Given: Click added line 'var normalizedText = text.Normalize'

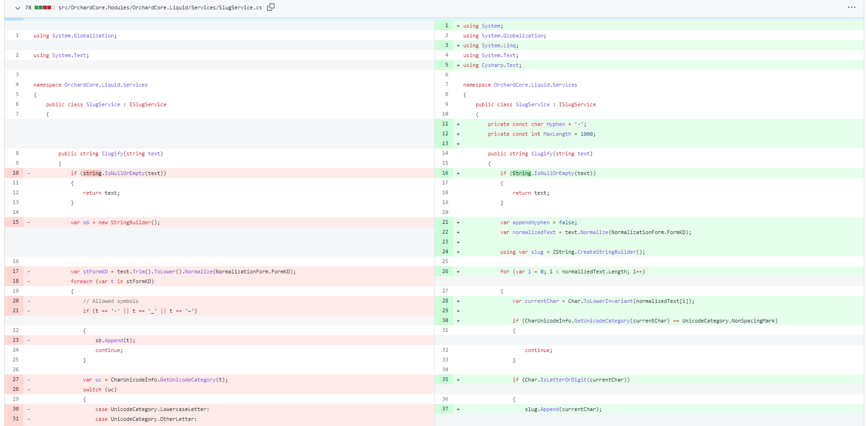Looking at the screenshot, I should click(x=596, y=232).
